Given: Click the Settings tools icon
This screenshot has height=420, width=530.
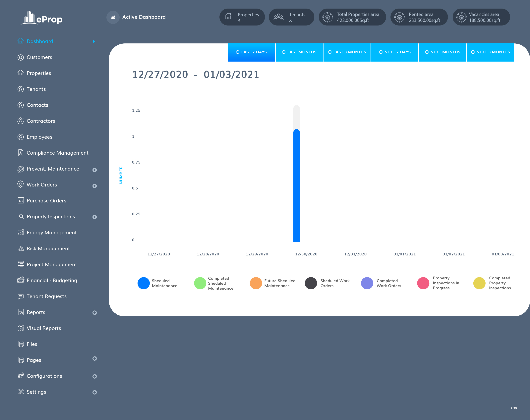Looking at the screenshot, I should [x=21, y=392].
